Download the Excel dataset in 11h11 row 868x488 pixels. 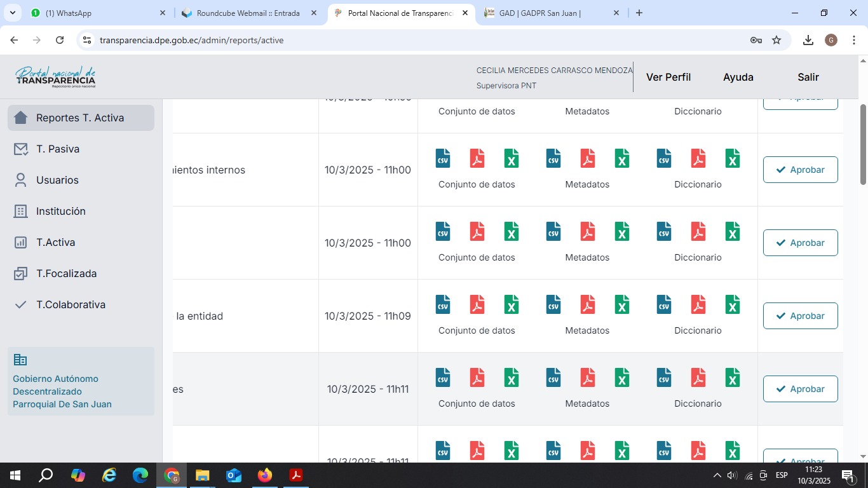(512, 378)
